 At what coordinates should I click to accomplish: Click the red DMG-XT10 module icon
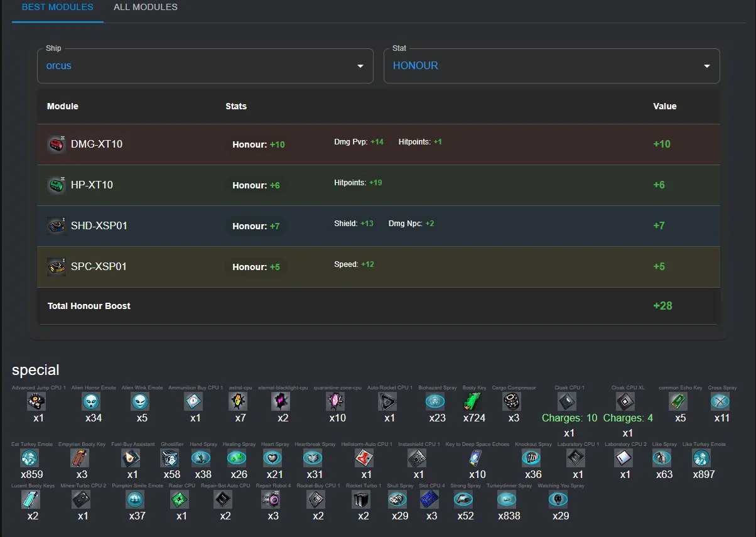(x=57, y=144)
